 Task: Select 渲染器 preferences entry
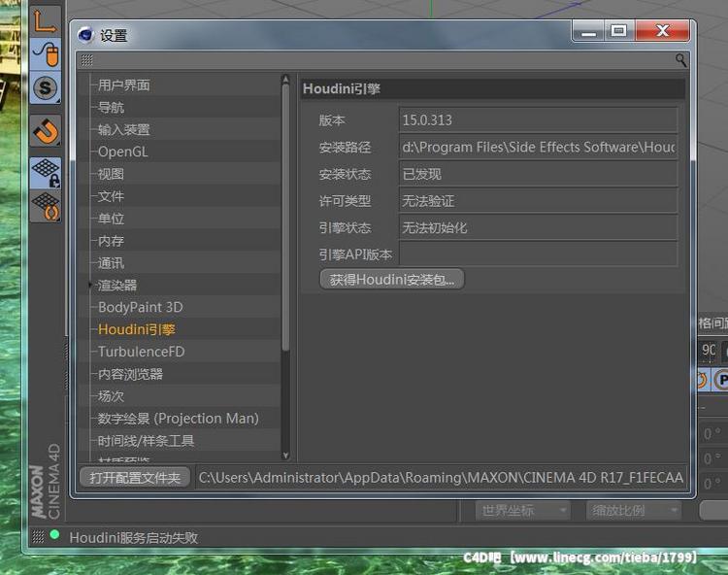click(117, 286)
